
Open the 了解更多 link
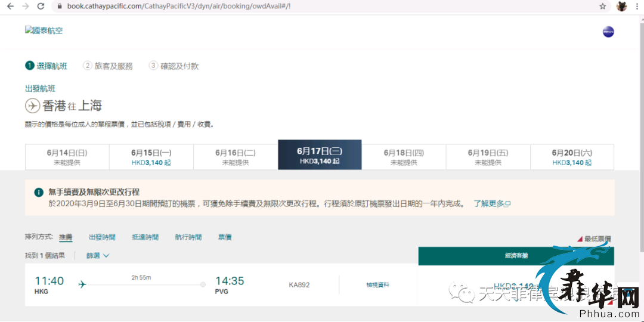click(491, 203)
